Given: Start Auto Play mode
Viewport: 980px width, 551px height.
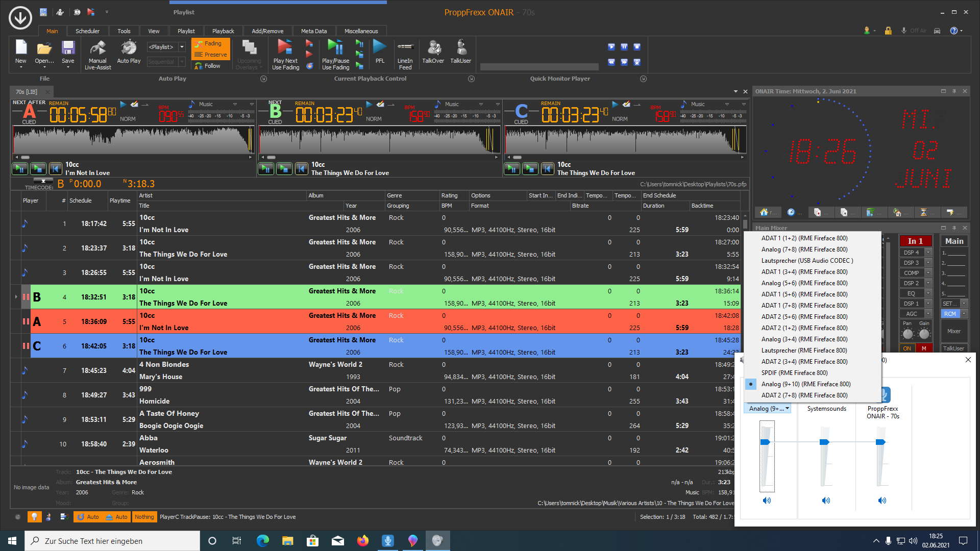Looking at the screenshot, I should click(x=129, y=51).
